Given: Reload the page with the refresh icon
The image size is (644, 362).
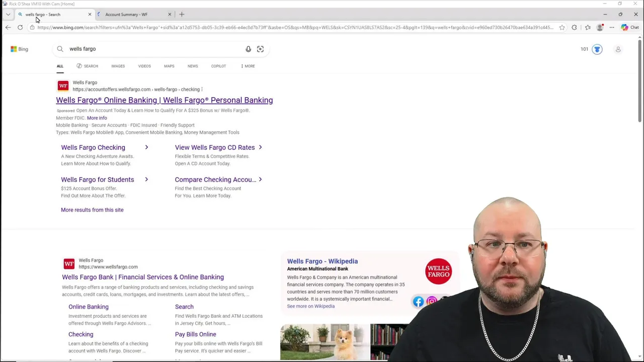Looking at the screenshot, I should [x=20, y=27].
